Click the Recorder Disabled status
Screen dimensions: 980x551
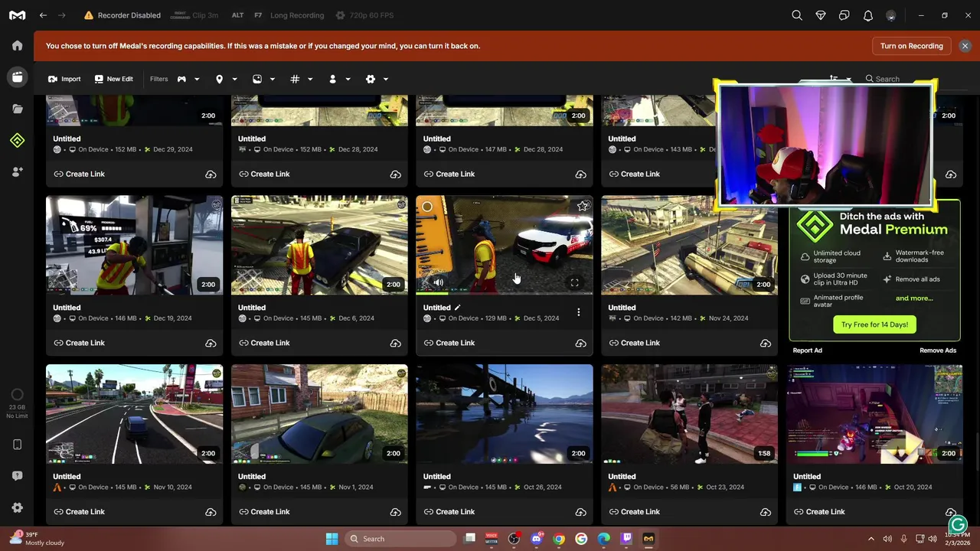(x=122, y=15)
